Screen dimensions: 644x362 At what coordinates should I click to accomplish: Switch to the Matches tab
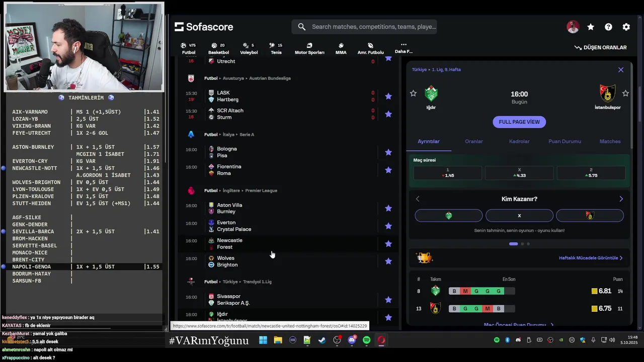610,141
